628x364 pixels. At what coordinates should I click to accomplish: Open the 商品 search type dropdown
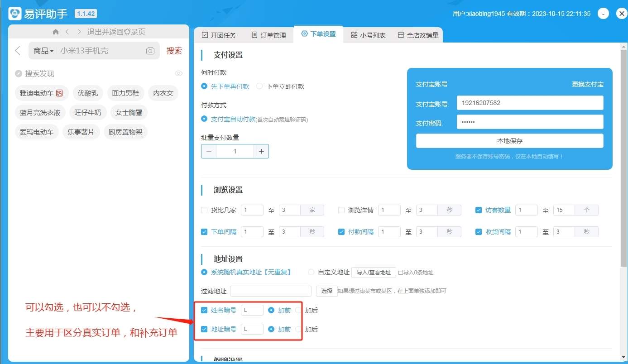43,51
